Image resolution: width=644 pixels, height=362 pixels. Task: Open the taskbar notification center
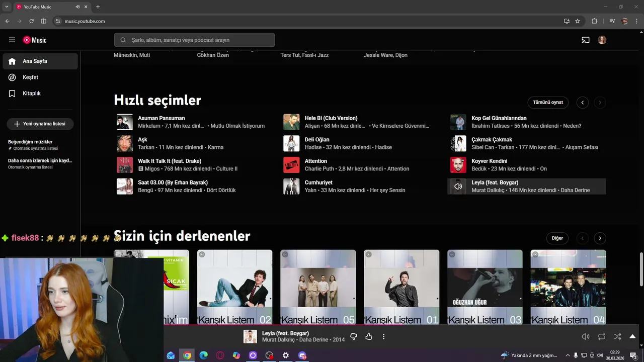pos(633,355)
